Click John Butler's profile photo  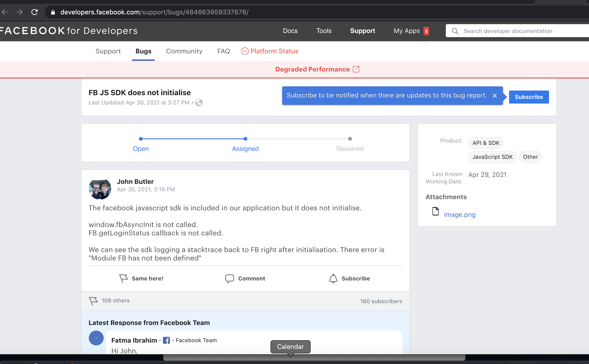coord(100,189)
